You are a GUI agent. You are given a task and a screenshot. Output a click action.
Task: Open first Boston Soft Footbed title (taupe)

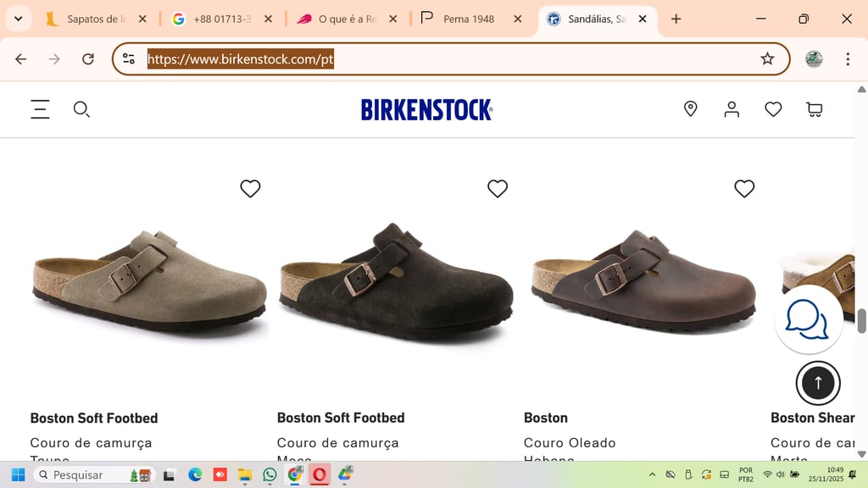point(94,418)
